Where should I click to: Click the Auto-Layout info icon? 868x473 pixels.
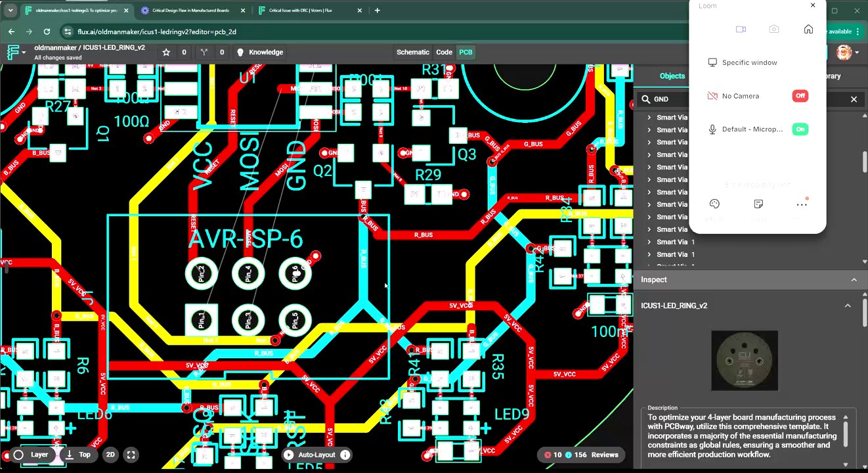coord(345,455)
